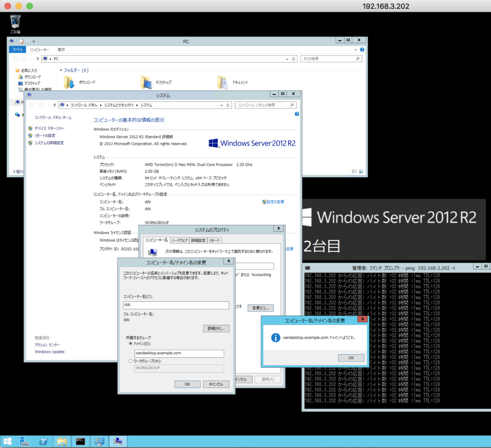Switch to the Remote tab

(x=214, y=240)
